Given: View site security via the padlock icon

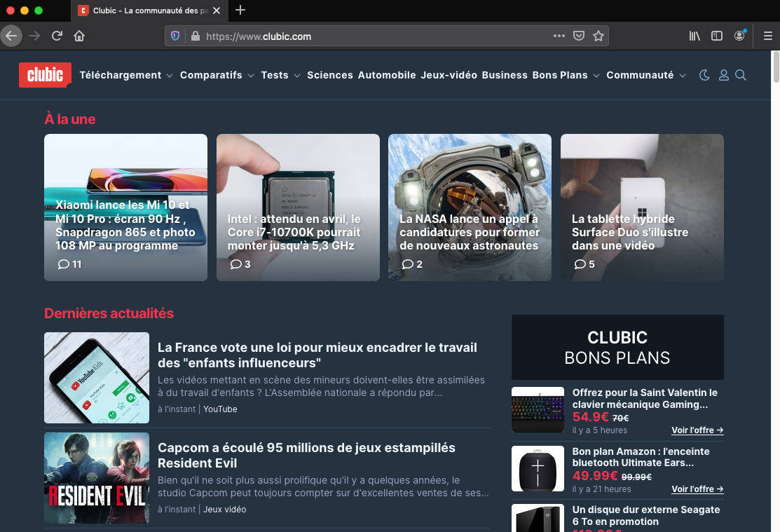Looking at the screenshot, I should pos(196,36).
